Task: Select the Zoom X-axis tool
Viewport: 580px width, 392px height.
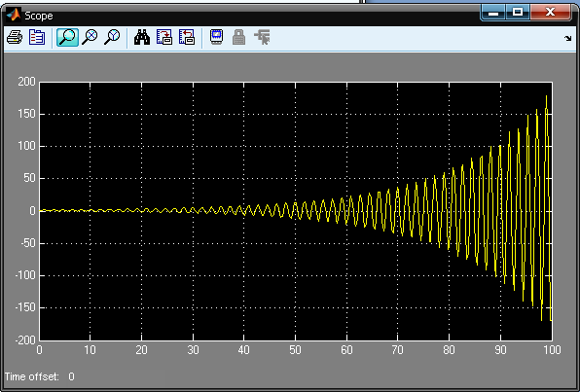Action: coord(90,37)
